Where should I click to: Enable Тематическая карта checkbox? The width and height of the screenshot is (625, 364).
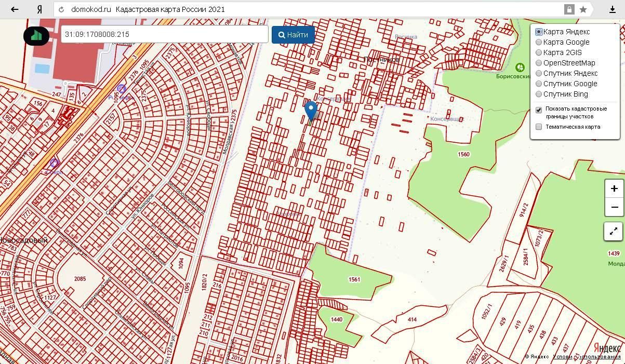pyautogui.click(x=539, y=127)
